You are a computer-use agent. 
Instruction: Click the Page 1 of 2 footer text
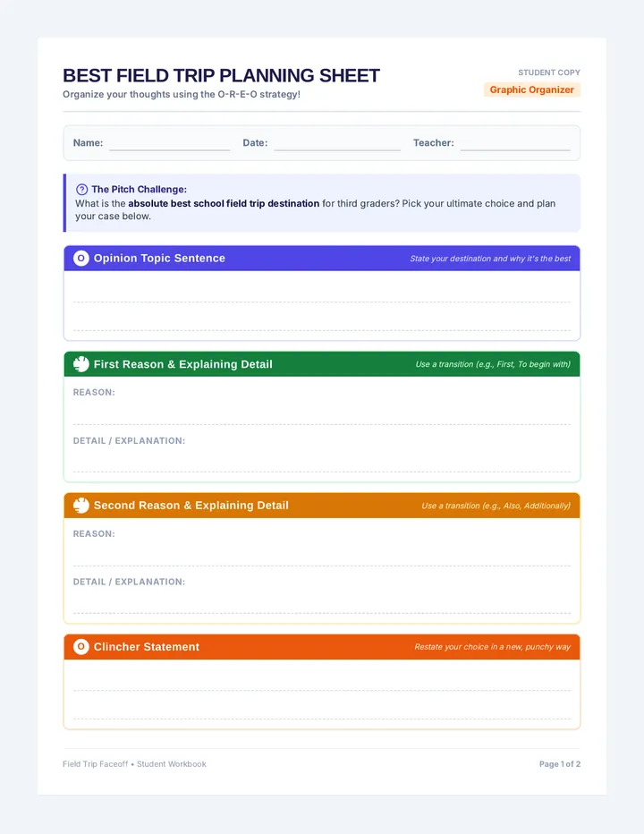pos(559,764)
